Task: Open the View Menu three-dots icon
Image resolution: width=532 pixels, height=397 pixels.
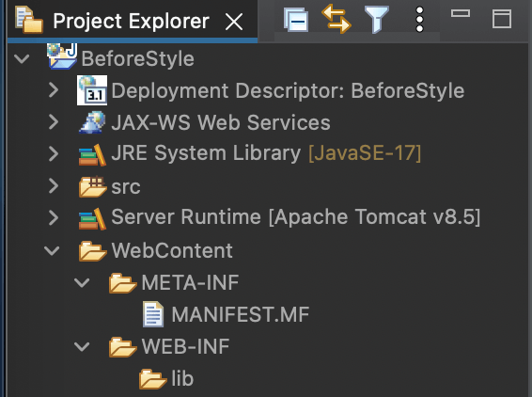Action: pos(420,20)
